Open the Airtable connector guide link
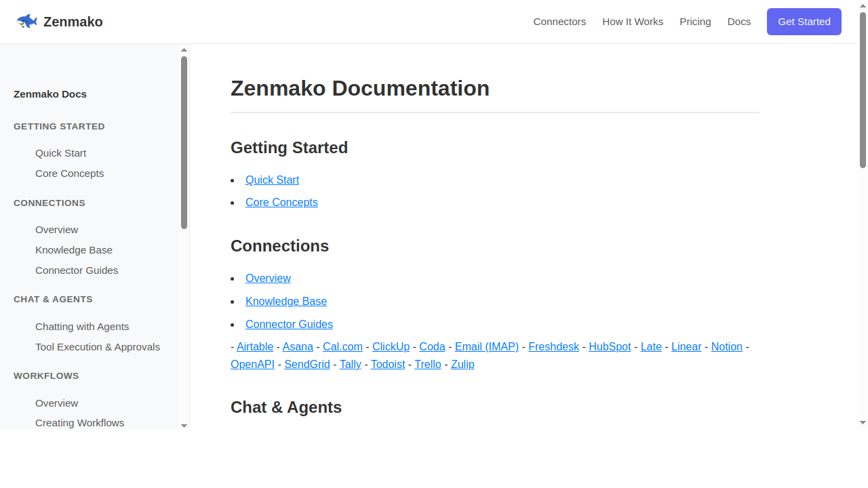 [255, 346]
